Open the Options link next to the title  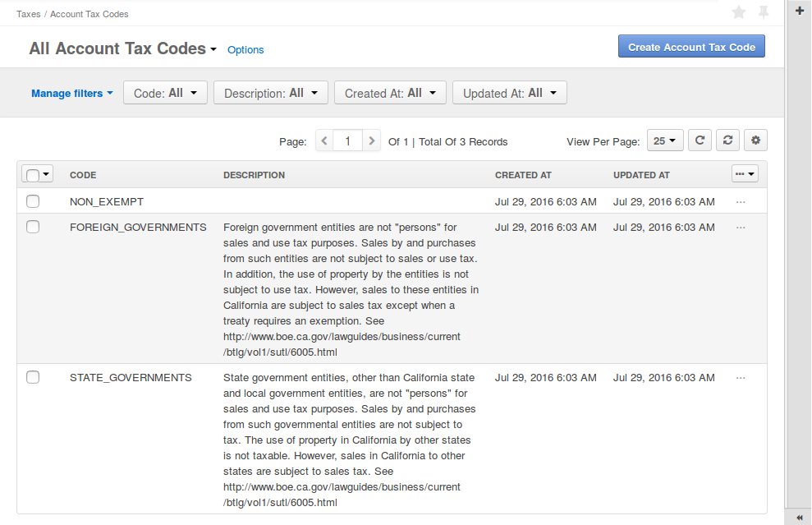245,49
